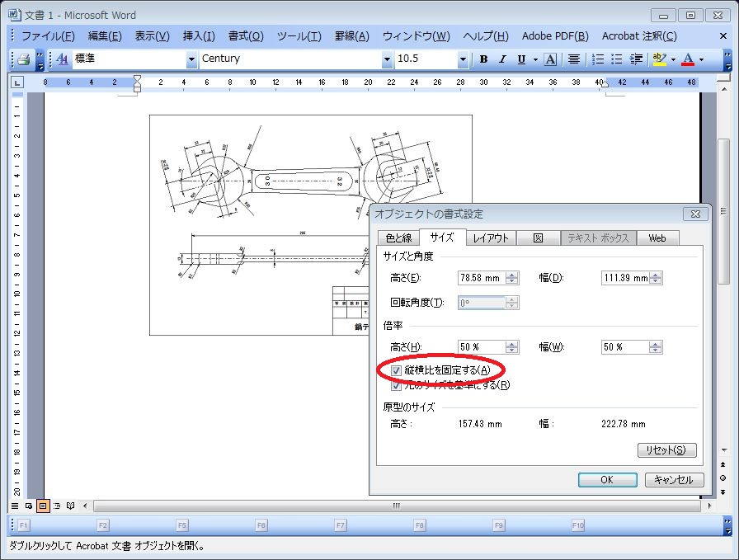739x560 pixels.
Task: Toggle italic formatting
Action: point(502,59)
